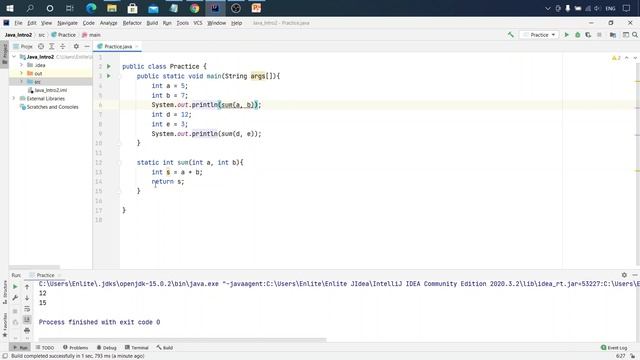Click the warnings indicator in the editor corner
Screen dimensions: 640x360
point(616,58)
